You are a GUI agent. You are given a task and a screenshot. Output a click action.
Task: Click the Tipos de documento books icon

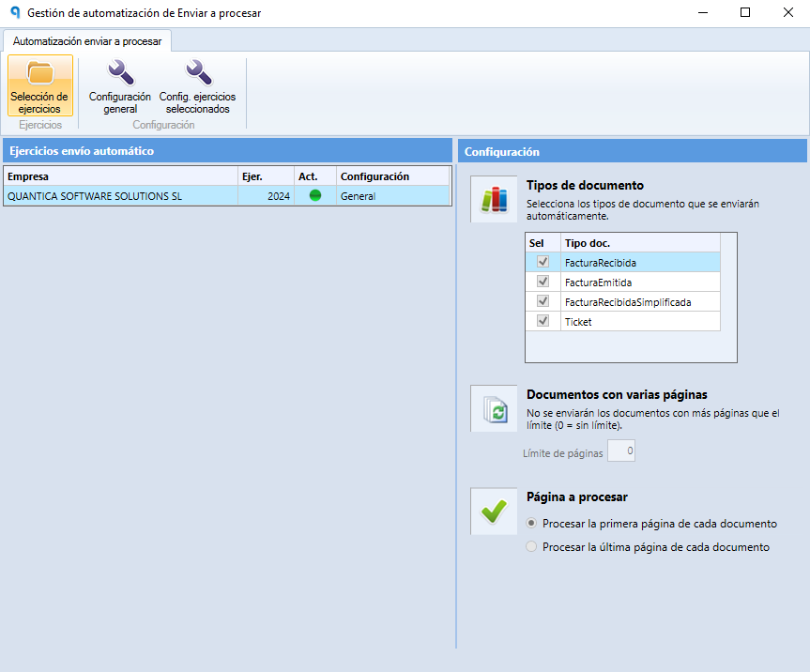494,199
